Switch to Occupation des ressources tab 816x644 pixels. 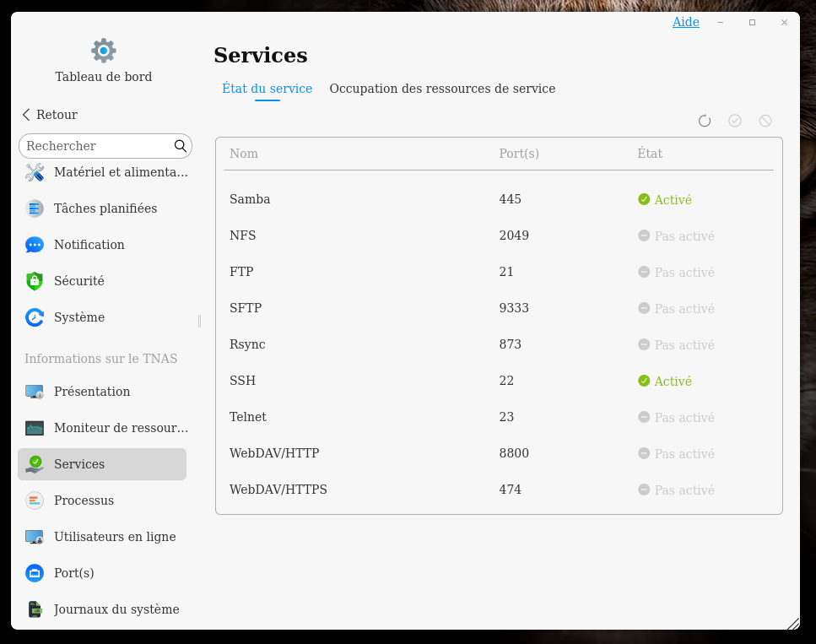point(442,89)
